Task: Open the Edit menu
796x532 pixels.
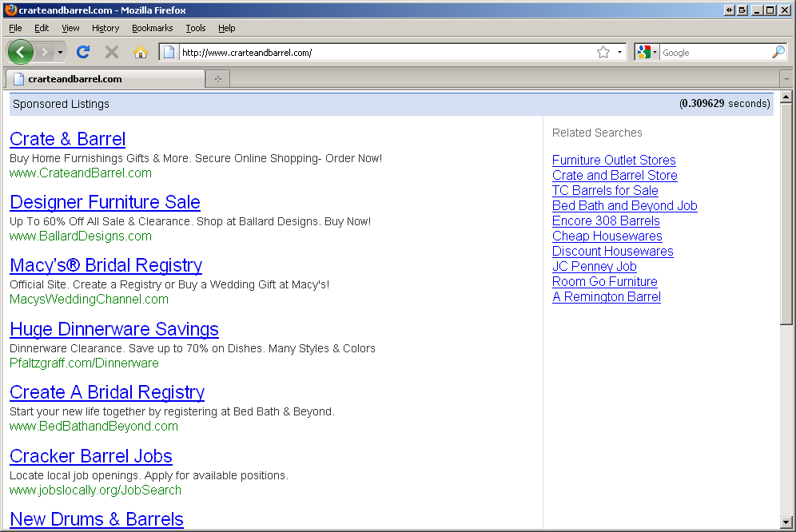Action: pyautogui.click(x=42, y=28)
